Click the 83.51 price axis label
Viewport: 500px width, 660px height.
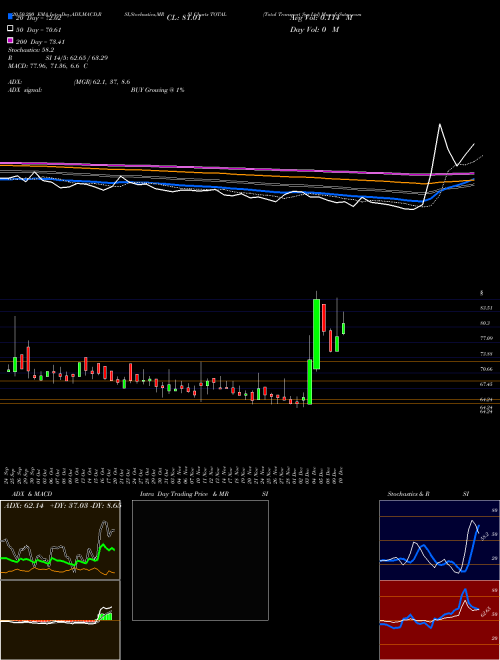coord(486,308)
